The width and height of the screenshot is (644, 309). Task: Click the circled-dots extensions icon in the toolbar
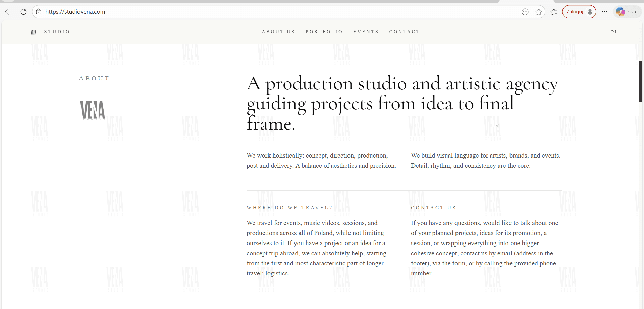[x=525, y=12]
